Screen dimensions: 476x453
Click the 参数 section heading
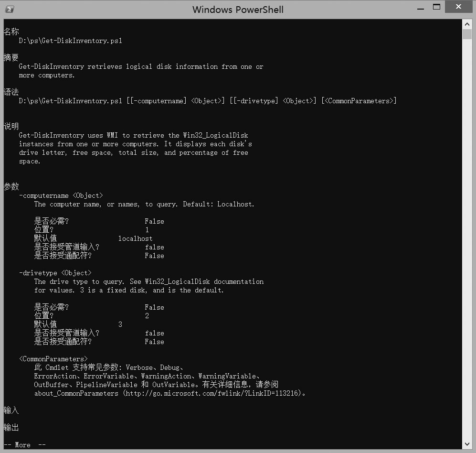click(x=11, y=186)
